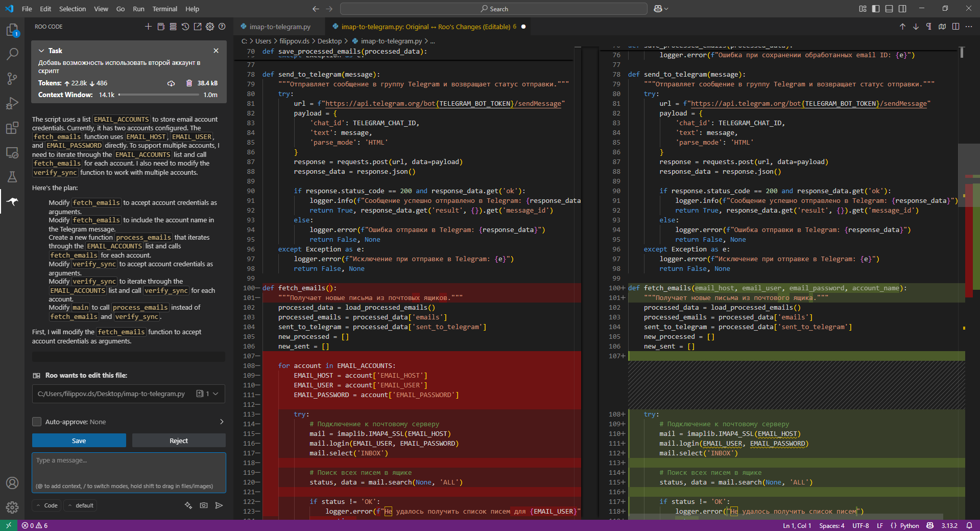980x531 pixels.
Task: Open Roo Code prompts notebook icon
Action: 161,27
